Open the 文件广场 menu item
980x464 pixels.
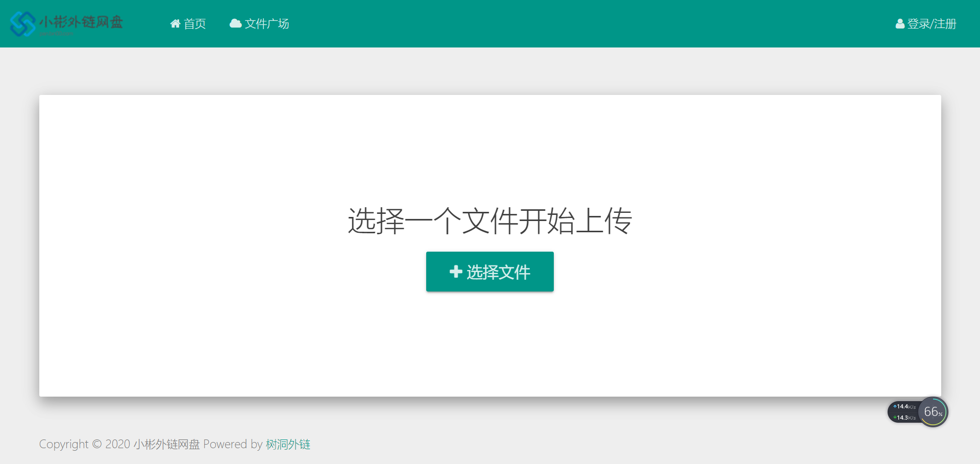pos(266,24)
